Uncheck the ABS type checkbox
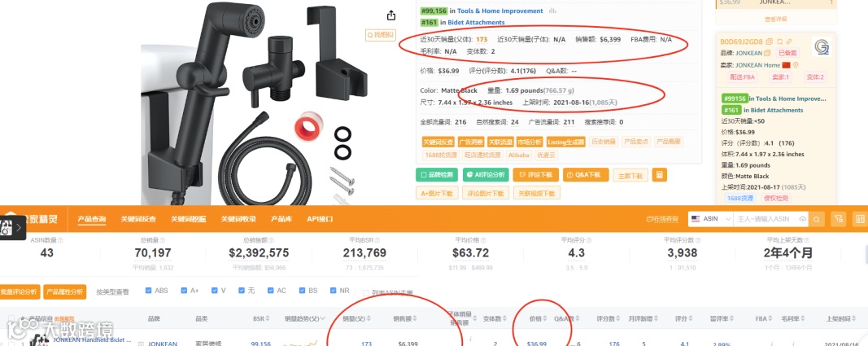The width and height of the screenshot is (868, 346). pos(148,291)
